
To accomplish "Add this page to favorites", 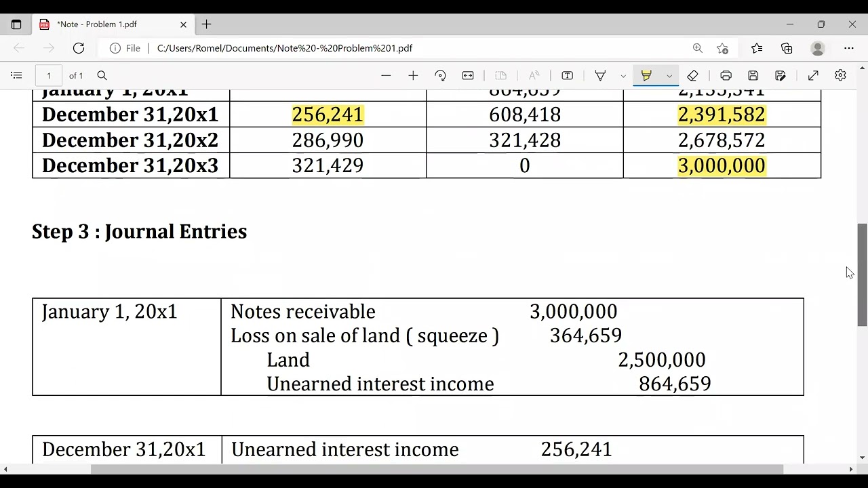I will click(x=723, y=48).
